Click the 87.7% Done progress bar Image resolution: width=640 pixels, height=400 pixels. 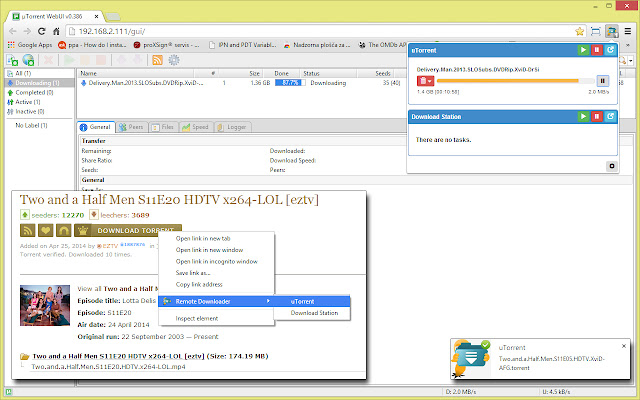pos(290,83)
